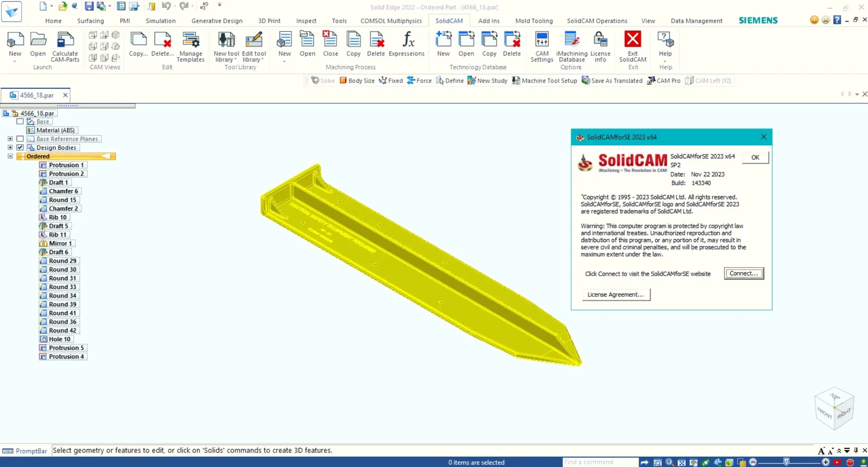Toggle Base Reference Planes checkbox
868x467 pixels.
click(20, 139)
